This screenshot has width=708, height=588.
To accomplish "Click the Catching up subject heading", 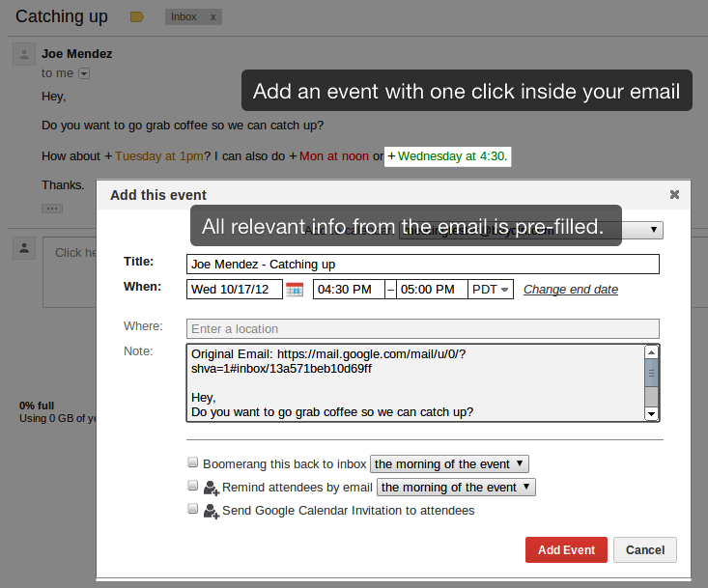I will pyautogui.click(x=62, y=16).
